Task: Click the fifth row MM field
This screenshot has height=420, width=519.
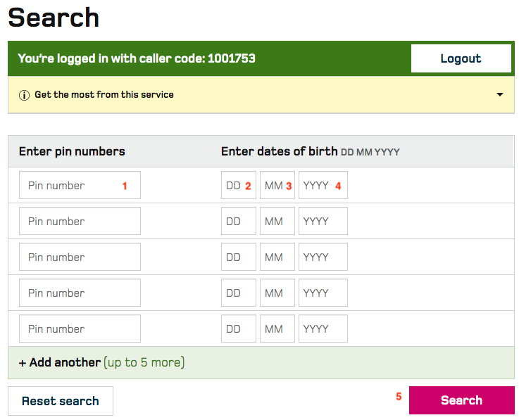Action: (277, 329)
